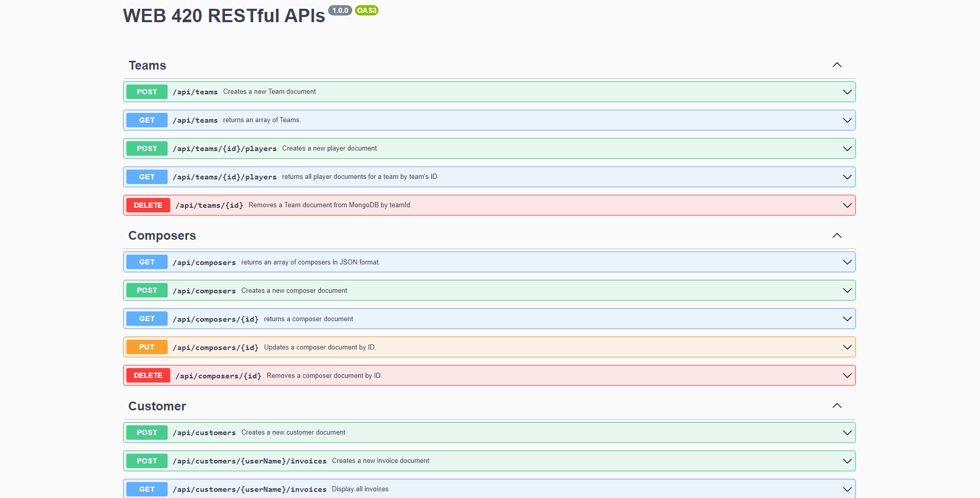Click POST badge for /api/customers
The height and width of the screenshot is (498, 980).
tap(147, 433)
